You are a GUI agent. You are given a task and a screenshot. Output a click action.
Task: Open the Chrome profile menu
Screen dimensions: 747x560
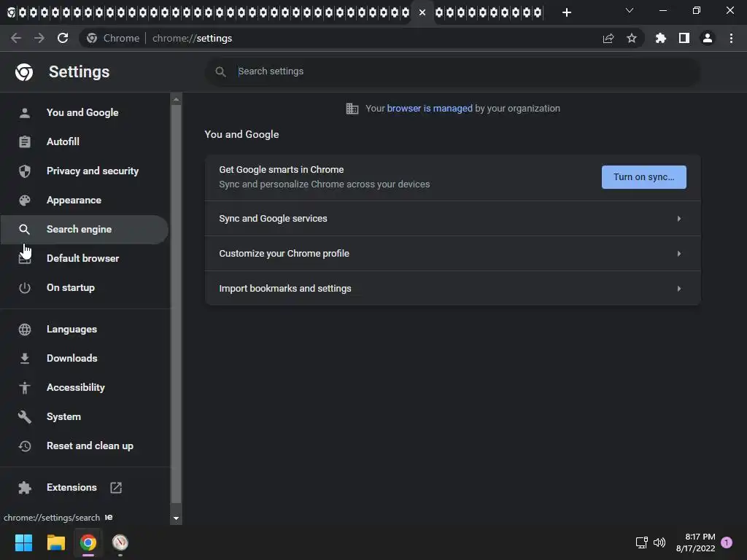[708, 38]
